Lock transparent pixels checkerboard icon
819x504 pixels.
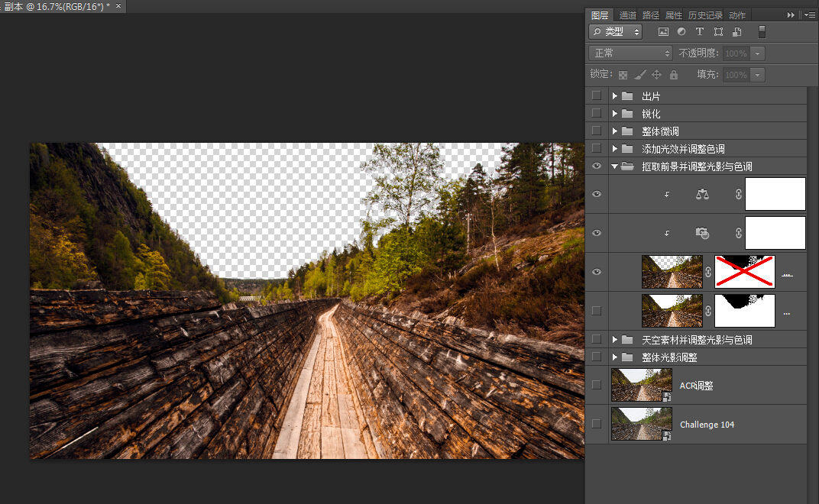tap(623, 75)
